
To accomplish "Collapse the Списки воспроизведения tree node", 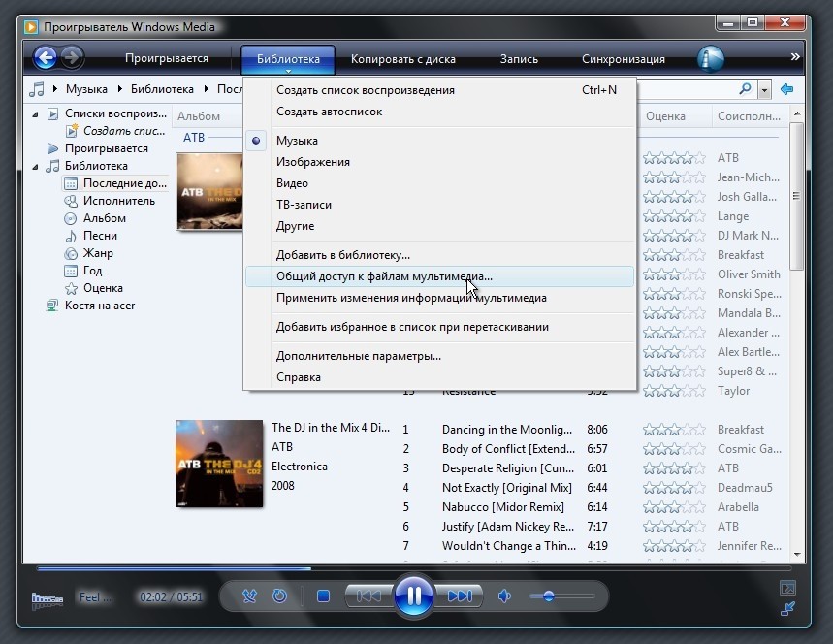I will click(x=35, y=114).
